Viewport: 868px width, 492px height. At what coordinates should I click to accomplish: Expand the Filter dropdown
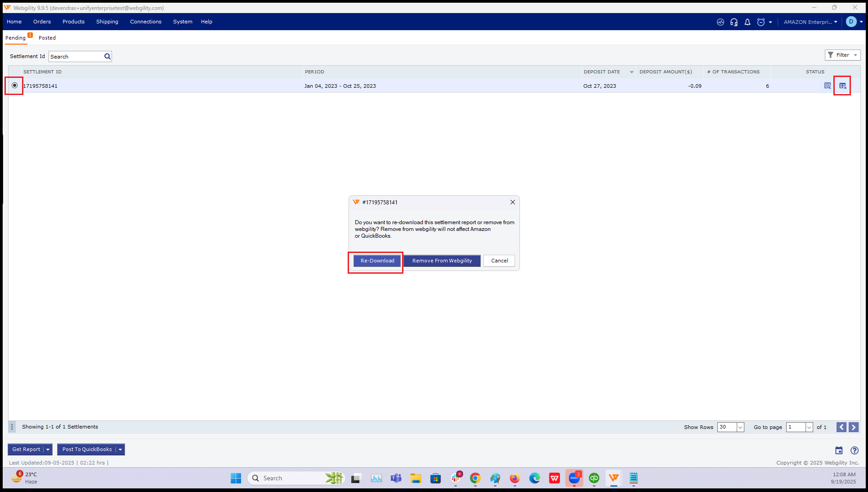pyautogui.click(x=842, y=55)
